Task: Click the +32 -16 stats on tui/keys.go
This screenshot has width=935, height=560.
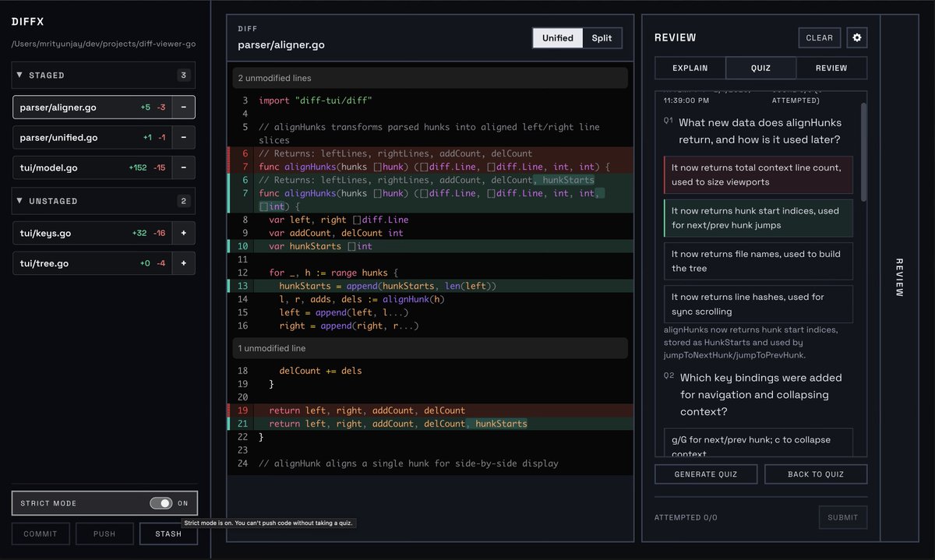Action: pyautogui.click(x=149, y=233)
